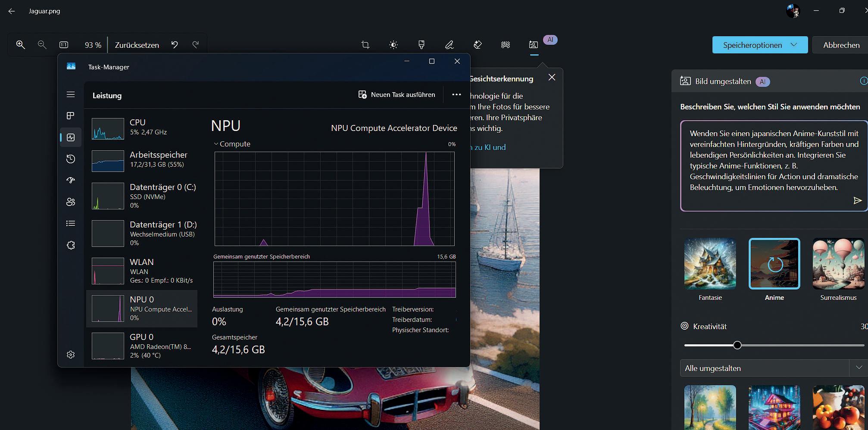Click the Abbrechen button
This screenshot has height=430, width=868.
841,45
